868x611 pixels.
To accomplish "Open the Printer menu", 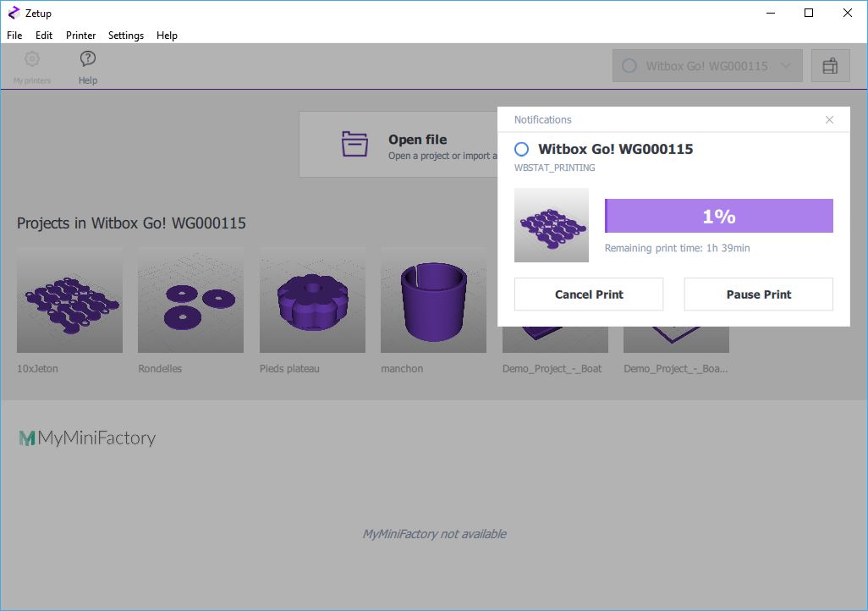I will [81, 36].
